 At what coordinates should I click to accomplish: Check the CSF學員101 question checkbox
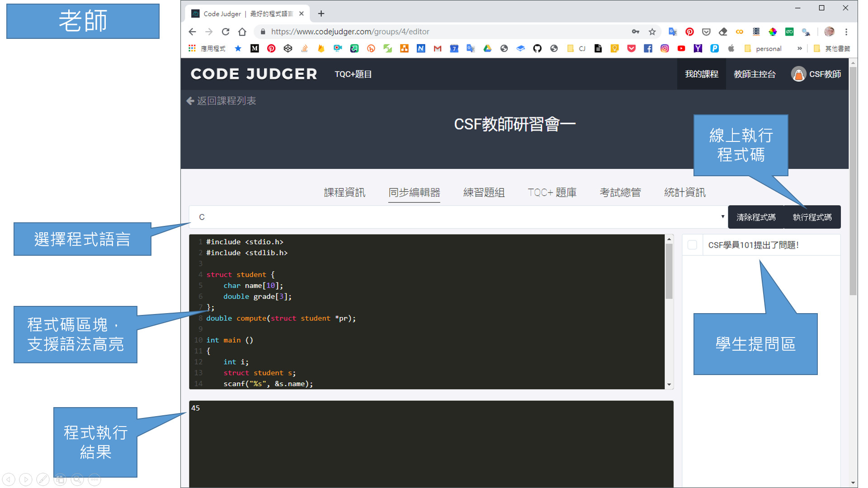pos(692,245)
